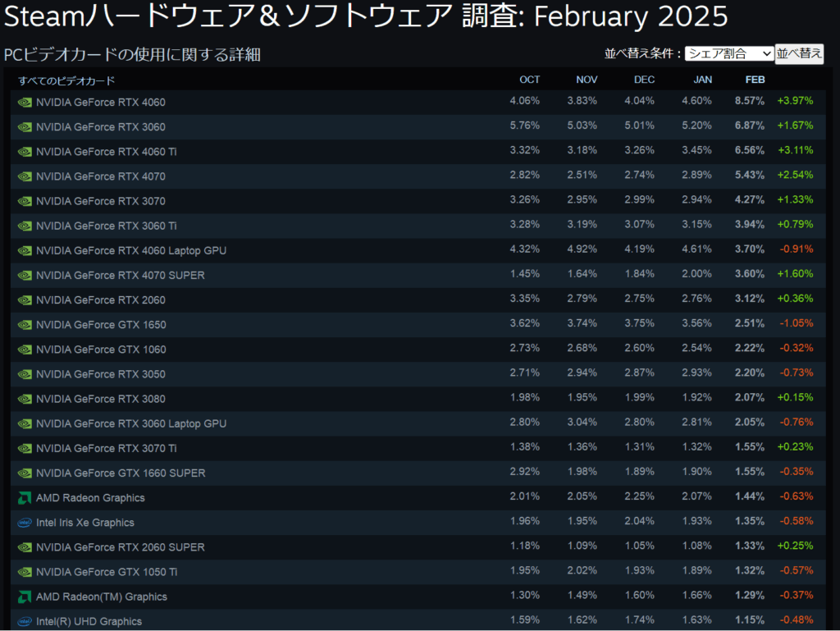840x631 pixels.
Task: Click Intel icon next to Intel(R) UHD Graphics
Action: 25,621
